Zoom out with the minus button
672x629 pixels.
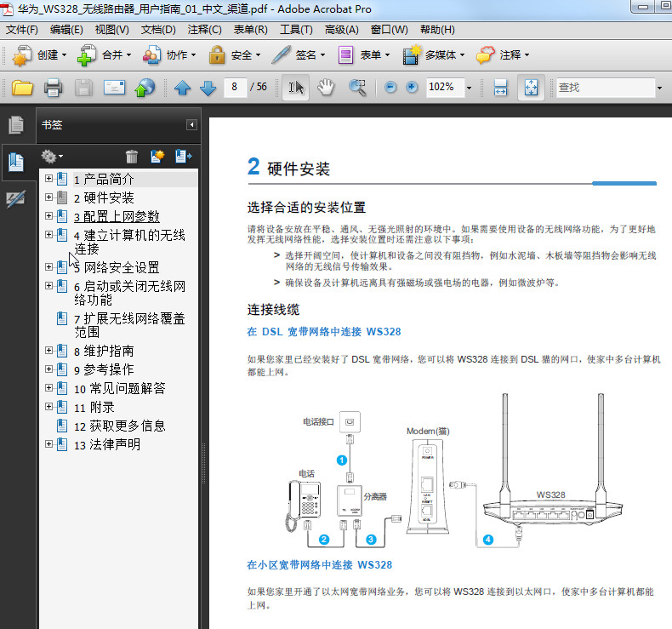[x=390, y=88]
